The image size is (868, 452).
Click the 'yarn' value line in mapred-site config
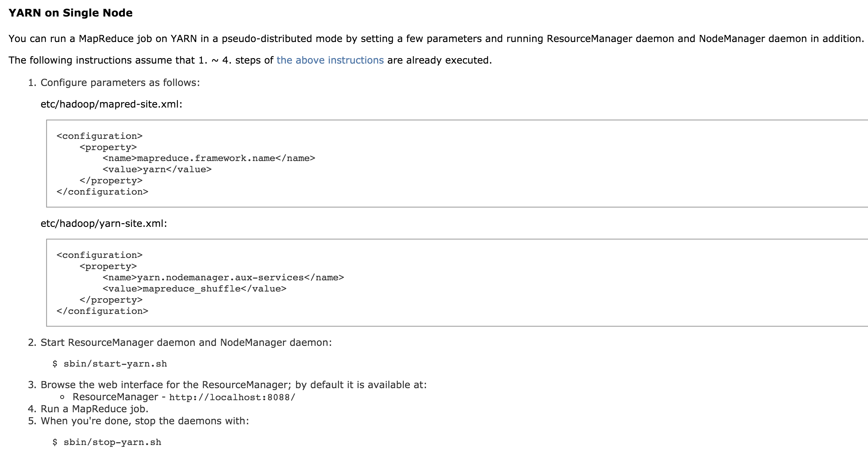point(157,169)
